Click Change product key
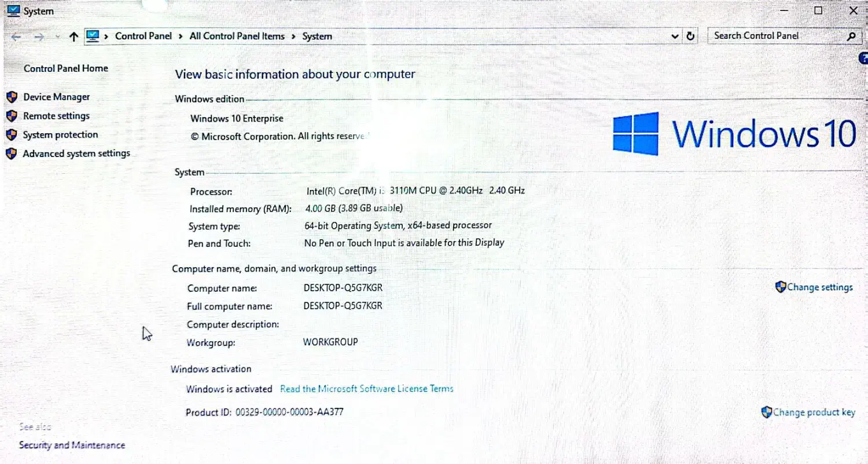868x464 pixels. pos(814,412)
